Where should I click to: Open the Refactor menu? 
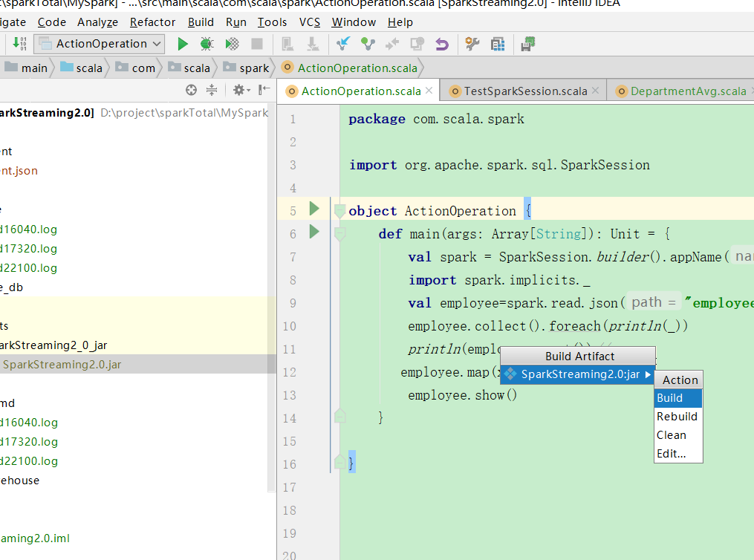(x=153, y=22)
